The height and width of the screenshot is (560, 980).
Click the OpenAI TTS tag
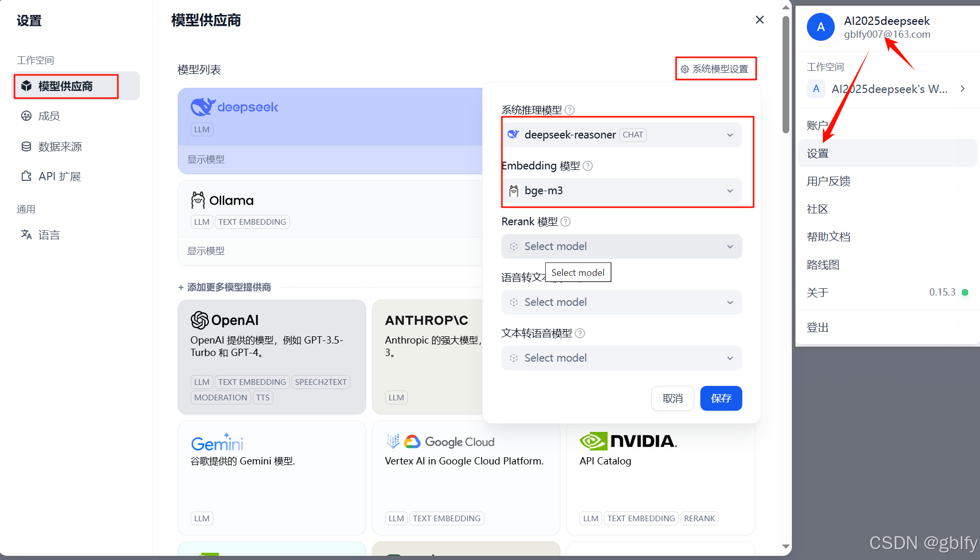coord(263,397)
